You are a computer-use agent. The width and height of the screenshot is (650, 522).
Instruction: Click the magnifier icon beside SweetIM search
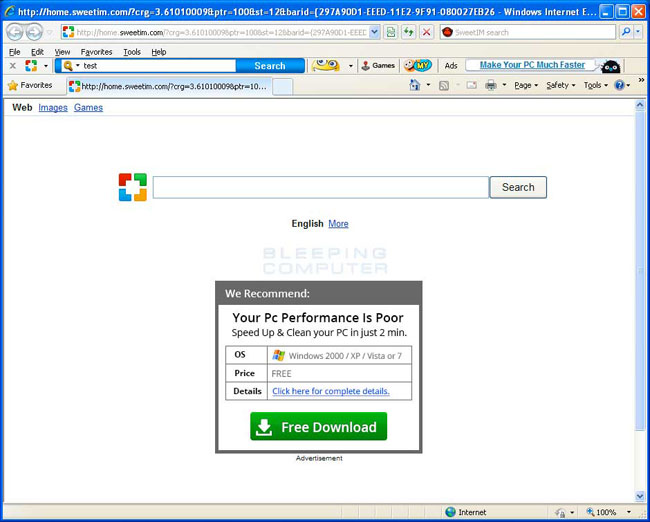pyautogui.click(x=626, y=32)
